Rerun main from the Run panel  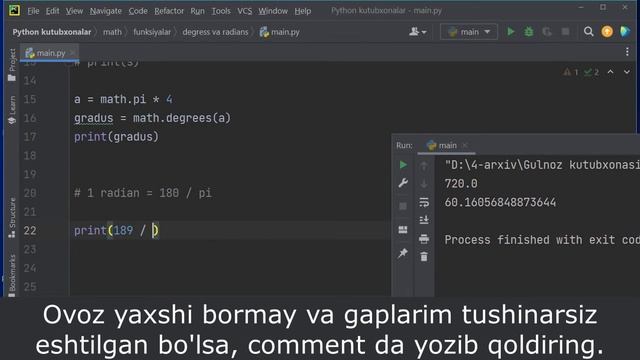pyautogui.click(x=403, y=164)
